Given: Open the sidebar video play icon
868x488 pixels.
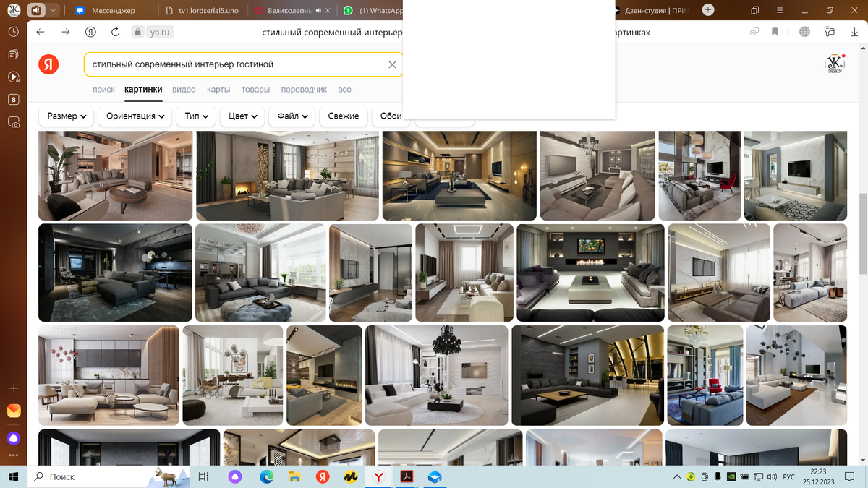Looking at the screenshot, I should 14,77.
